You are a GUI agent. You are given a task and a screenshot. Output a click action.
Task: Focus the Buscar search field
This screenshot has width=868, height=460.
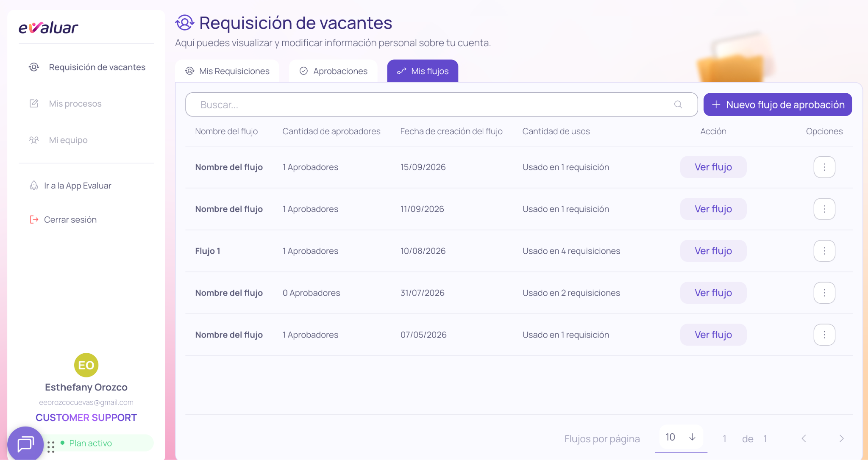pyautogui.click(x=442, y=105)
